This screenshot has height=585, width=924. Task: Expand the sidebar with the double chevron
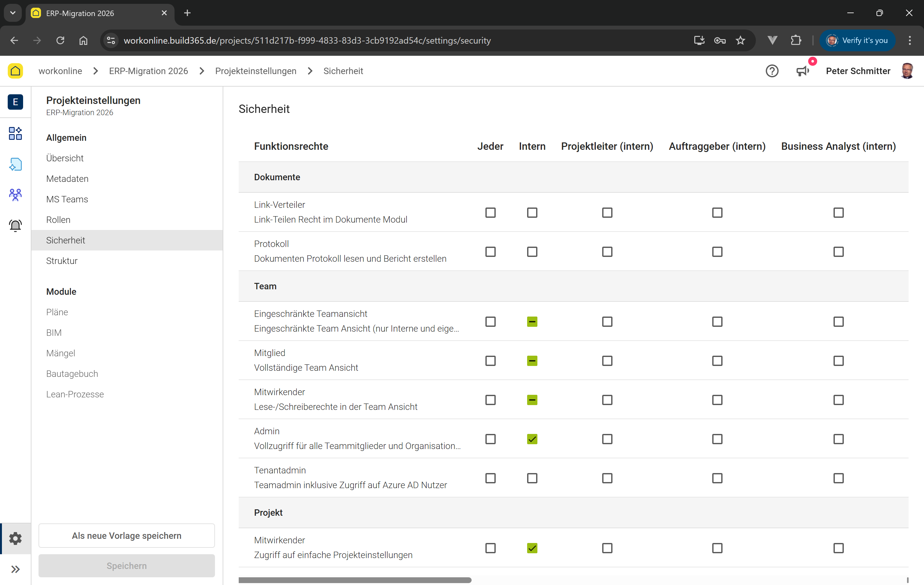click(15, 569)
